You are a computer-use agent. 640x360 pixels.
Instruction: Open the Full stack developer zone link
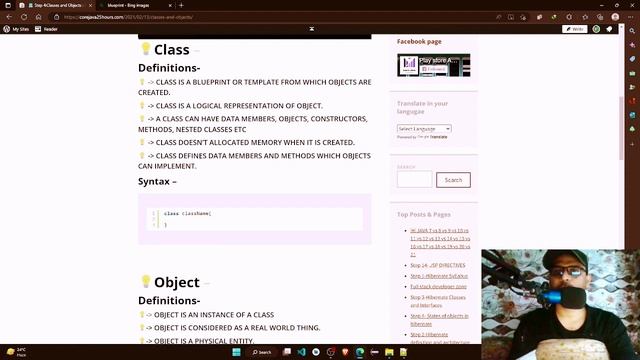tap(438, 287)
